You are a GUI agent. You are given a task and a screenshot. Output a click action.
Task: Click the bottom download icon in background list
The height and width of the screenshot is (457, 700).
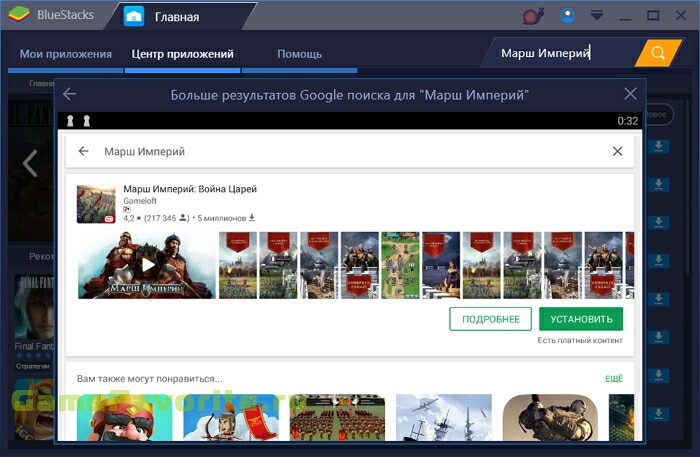tap(658, 414)
